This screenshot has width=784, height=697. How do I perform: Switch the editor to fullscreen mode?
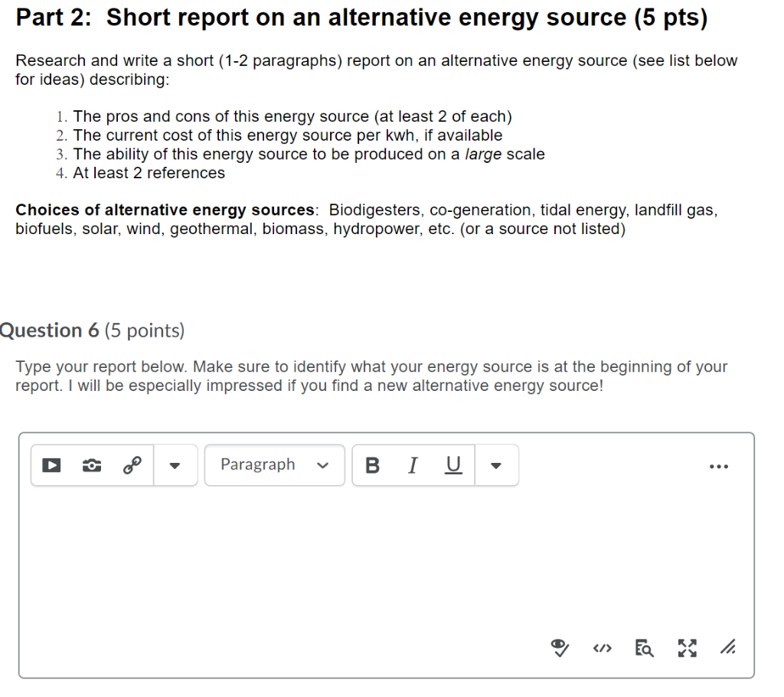point(687,647)
